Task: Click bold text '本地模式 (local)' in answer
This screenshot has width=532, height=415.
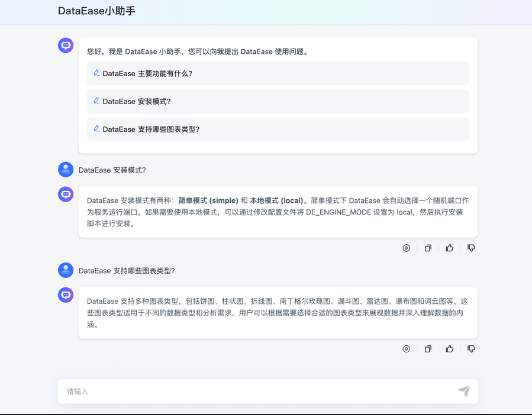Action: click(x=276, y=201)
